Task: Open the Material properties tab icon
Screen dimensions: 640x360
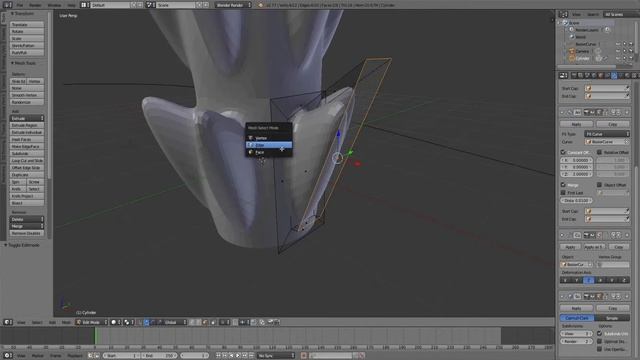Action: point(628,75)
